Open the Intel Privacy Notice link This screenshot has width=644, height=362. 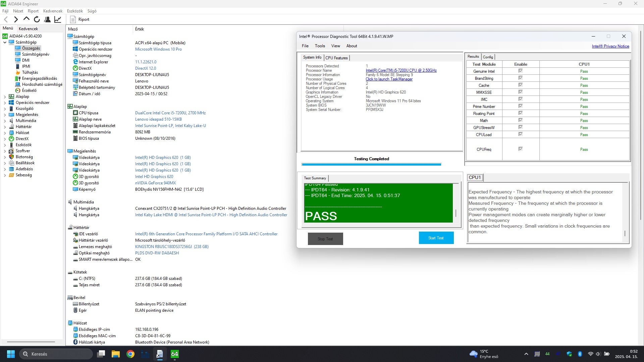[610, 46]
